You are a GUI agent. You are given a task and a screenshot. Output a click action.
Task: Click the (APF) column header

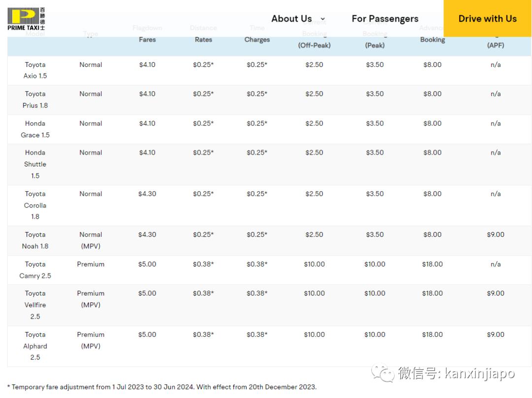pos(495,45)
